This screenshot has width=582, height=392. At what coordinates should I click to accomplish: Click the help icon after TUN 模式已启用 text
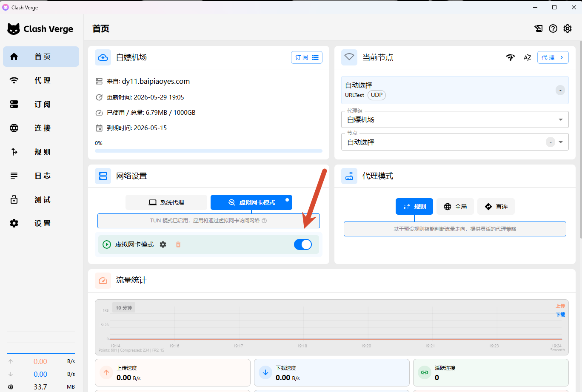[x=264, y=221]
